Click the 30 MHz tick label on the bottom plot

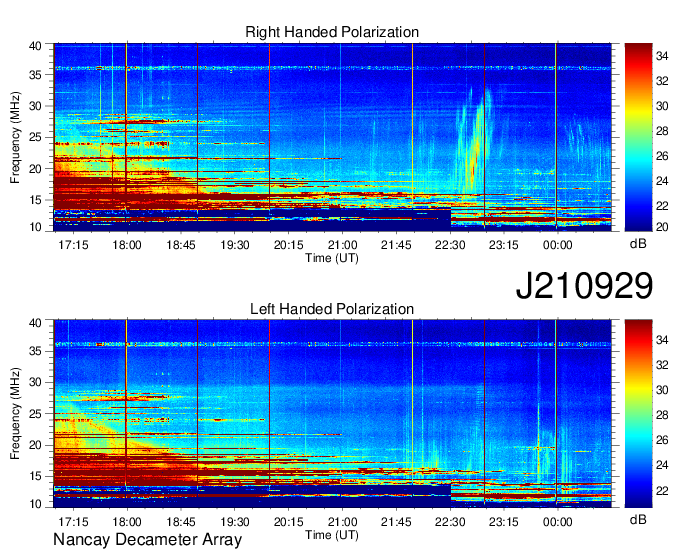35,382
